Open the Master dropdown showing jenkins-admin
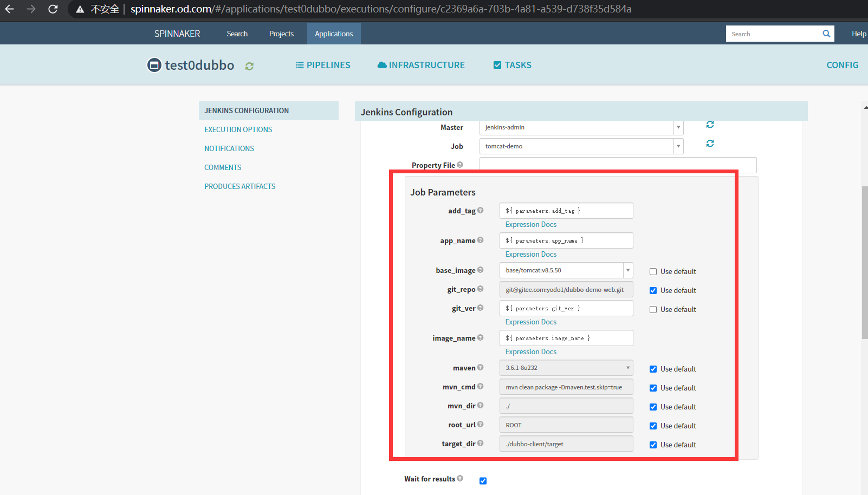Viewport: 868px width, 495px height. 581,127
